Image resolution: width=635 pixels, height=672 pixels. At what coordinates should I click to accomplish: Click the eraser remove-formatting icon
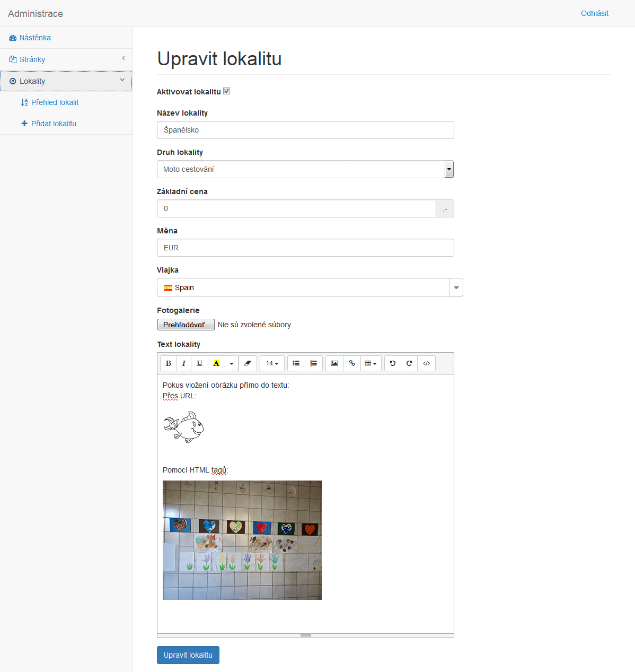coord(248,363)
